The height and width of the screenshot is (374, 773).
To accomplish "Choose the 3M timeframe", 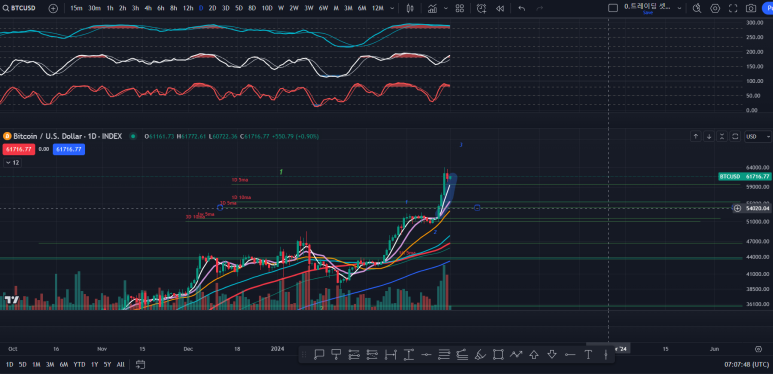I will [x=348, y=8].
